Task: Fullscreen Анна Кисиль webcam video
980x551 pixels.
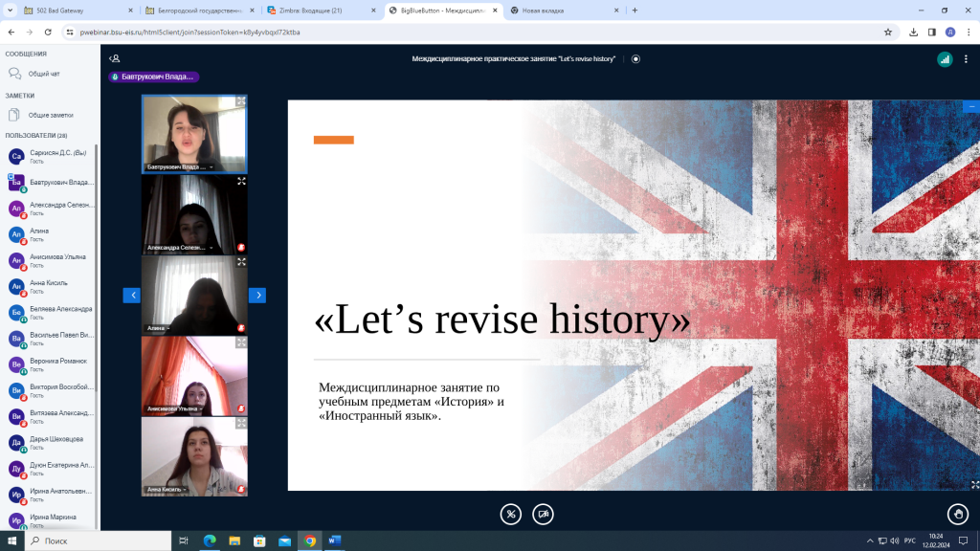Action: click(241, 423)
